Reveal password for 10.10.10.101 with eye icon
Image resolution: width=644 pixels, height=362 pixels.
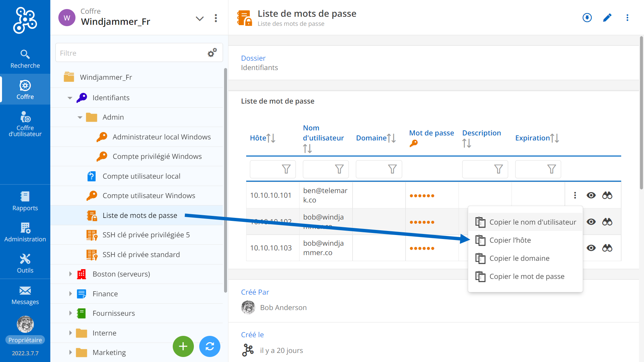[x=591, y=195]
